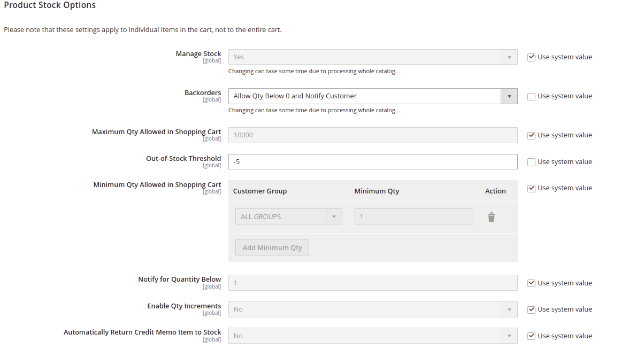Disable Use system value for Minimum Qty Allowed
This screenshot has width=644, height=349.
pos(531,188)
